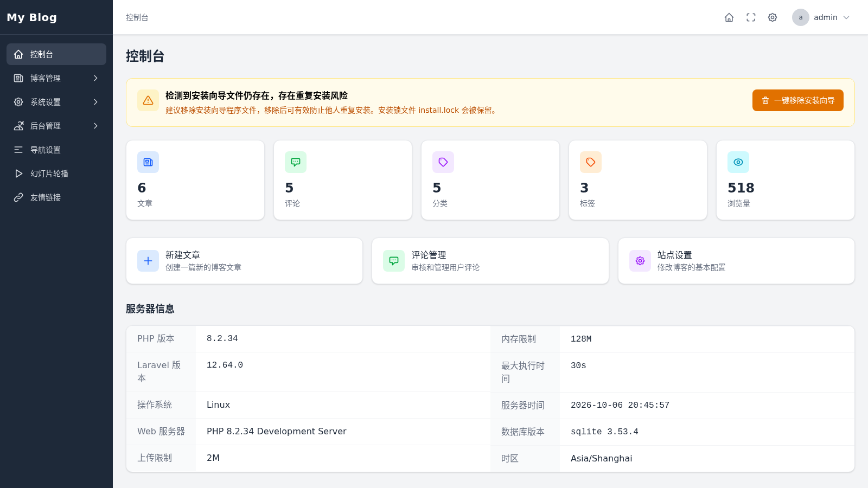Click the home icon in top header
The width and height of the screenshot is (868, 488).
(729, 17)
